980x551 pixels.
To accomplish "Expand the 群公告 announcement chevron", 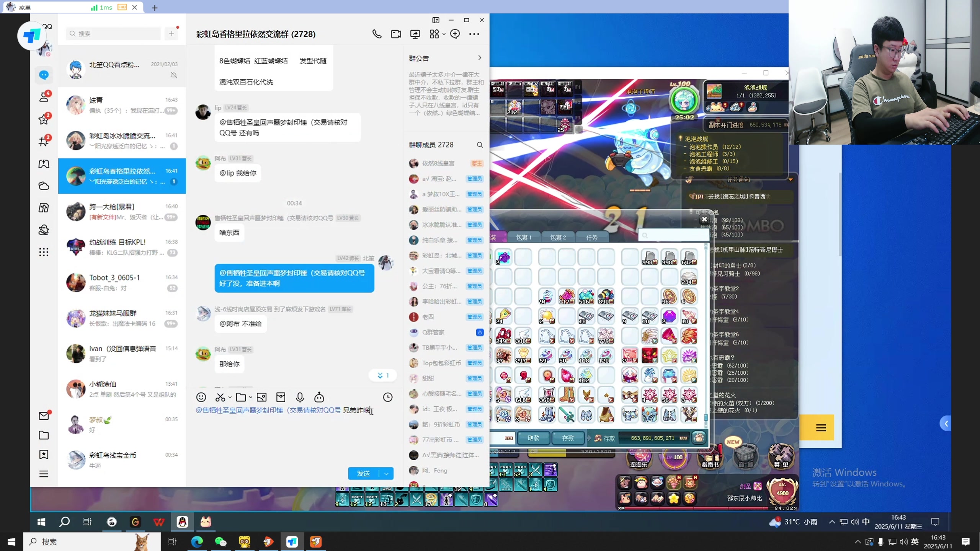I will [x=480, y=58].
